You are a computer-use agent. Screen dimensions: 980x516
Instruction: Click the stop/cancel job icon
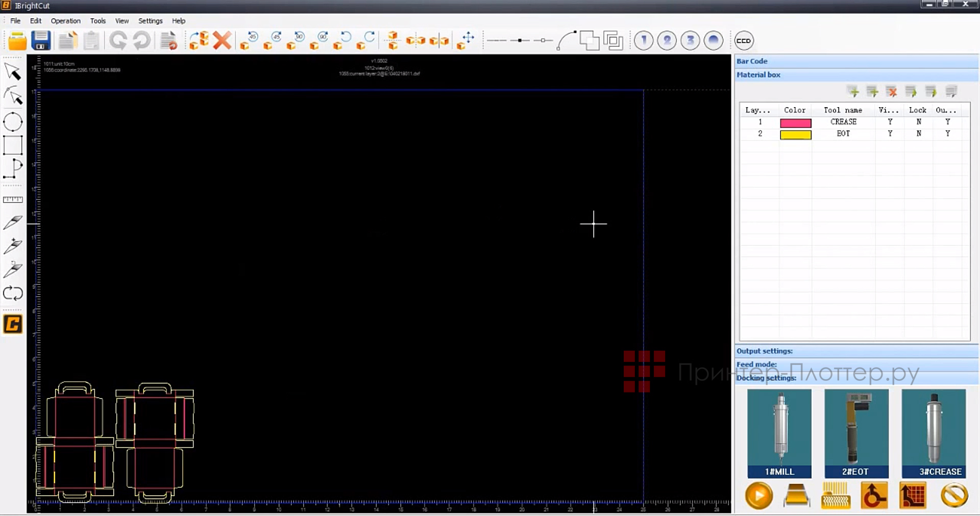coord(955,495)
